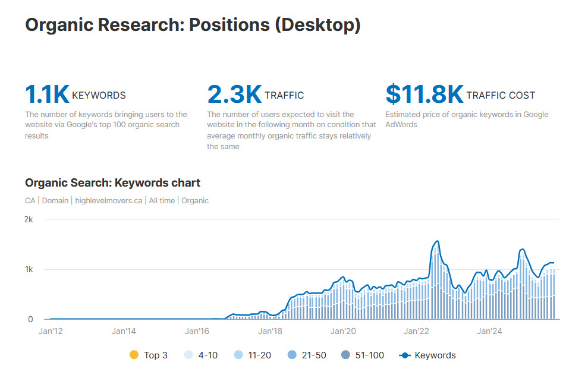Click the 2k y-axis label
This screenshot has width=588, height=375.
click(29, 219)
